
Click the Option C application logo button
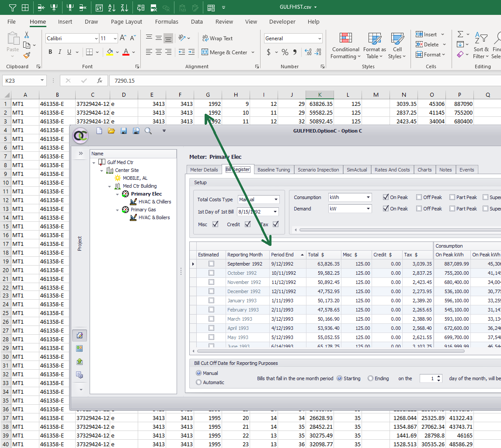coord(80,136)
